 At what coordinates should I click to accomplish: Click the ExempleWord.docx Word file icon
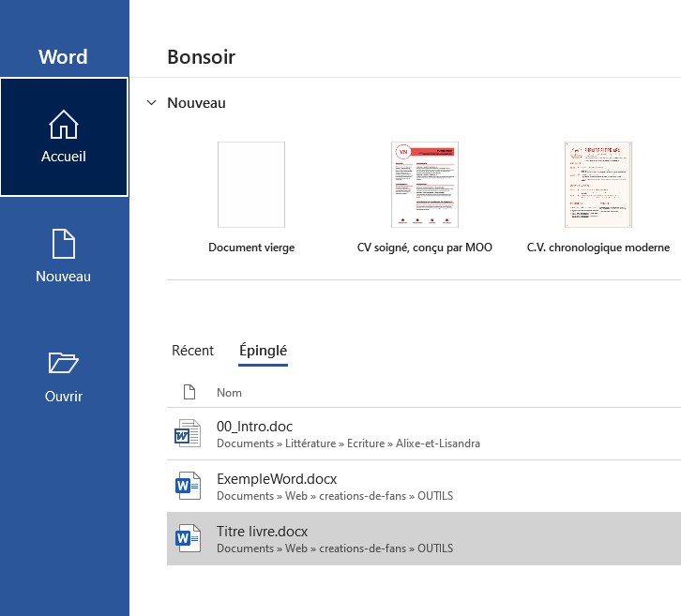point(188,487)
